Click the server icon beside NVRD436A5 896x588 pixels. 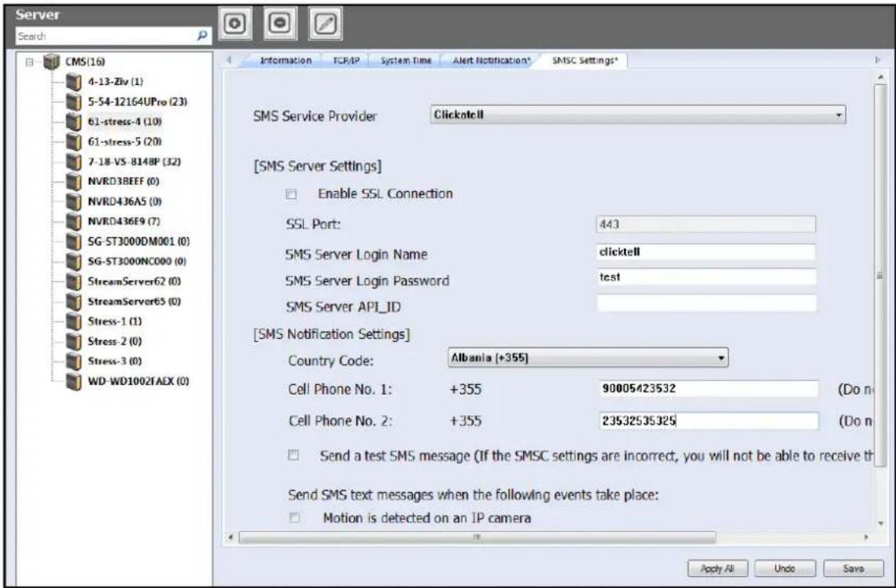click(x=74, y=201)
